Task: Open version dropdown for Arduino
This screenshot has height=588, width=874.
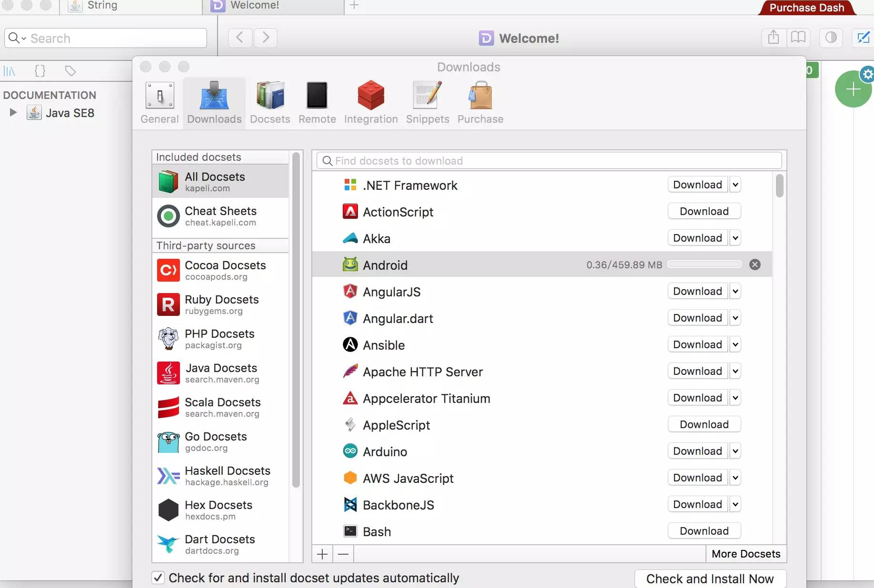Action: click(735, 451)
